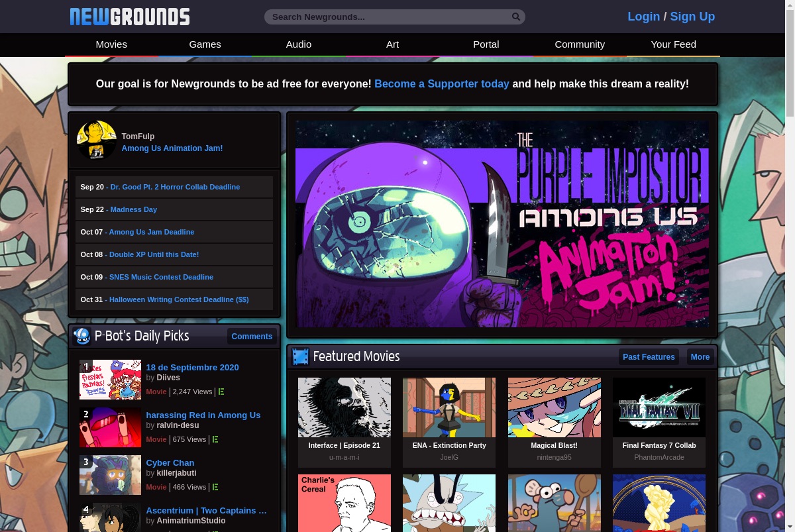Click the 2,247 Views text
The image size is (795, 532).
coord(192,392)
